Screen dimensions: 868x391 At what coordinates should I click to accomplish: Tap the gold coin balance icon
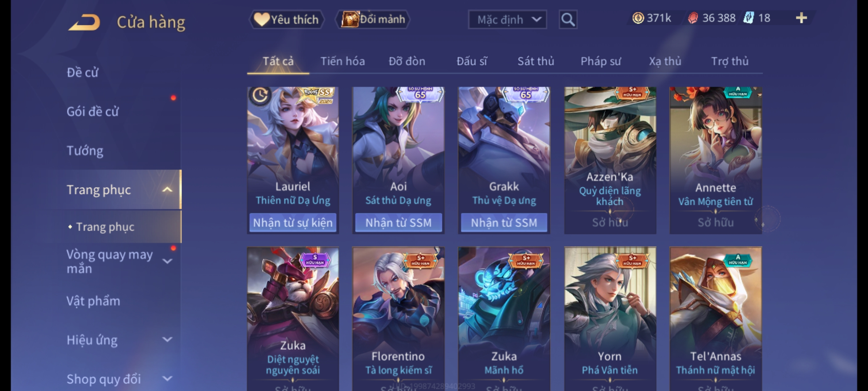(x=638, y=18)
